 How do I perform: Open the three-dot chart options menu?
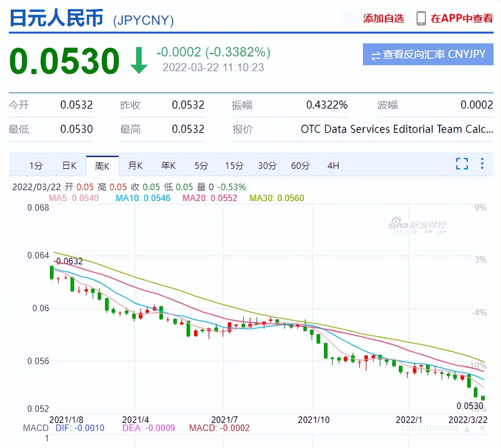click(482, 164)
